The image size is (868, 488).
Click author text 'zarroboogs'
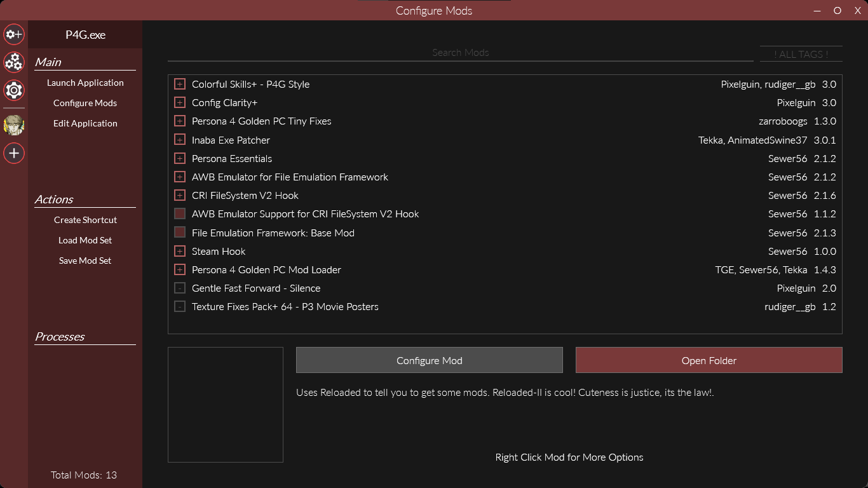point(783,121)
